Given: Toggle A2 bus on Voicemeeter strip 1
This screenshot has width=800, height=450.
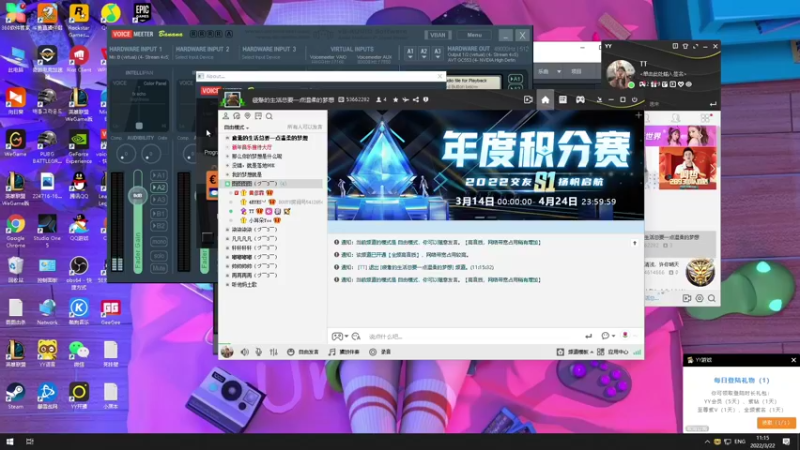Looking at the screenshot, I should [x=159, y=187].
